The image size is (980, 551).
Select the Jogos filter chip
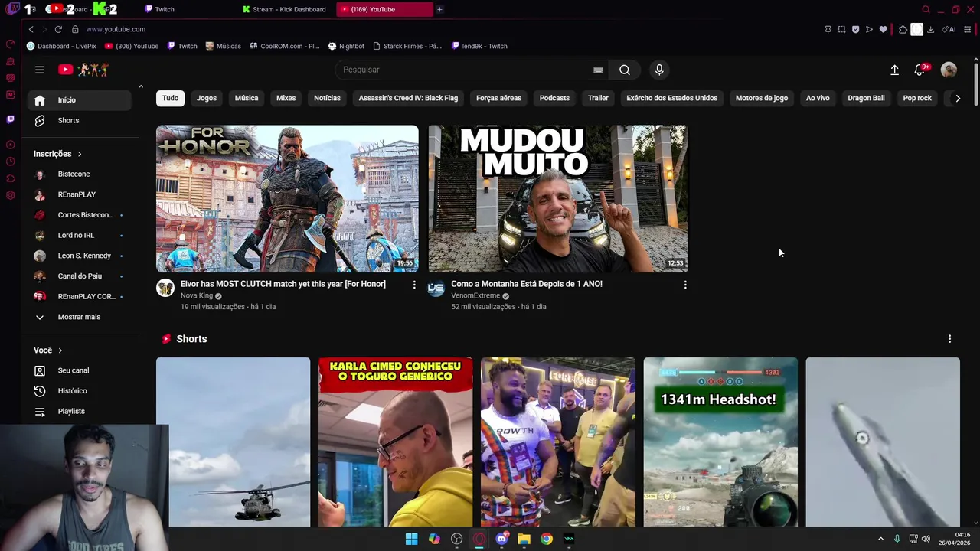point(207,98)
